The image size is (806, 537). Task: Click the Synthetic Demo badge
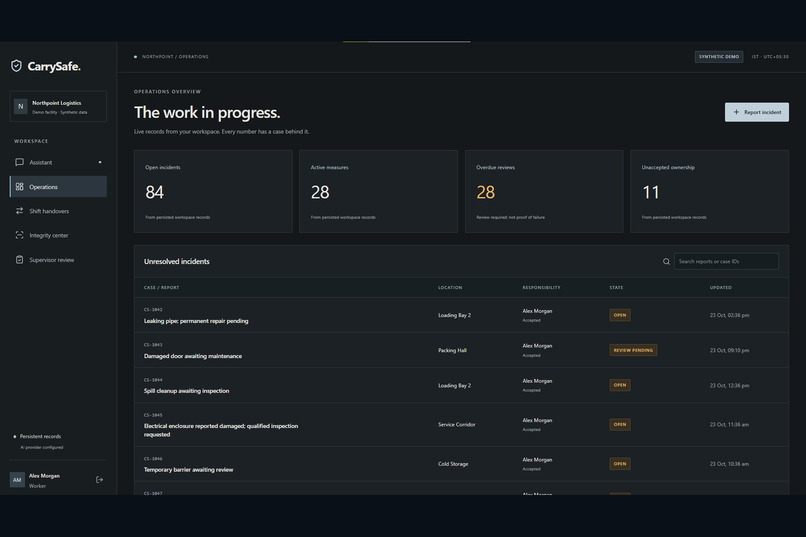point(719,57)
